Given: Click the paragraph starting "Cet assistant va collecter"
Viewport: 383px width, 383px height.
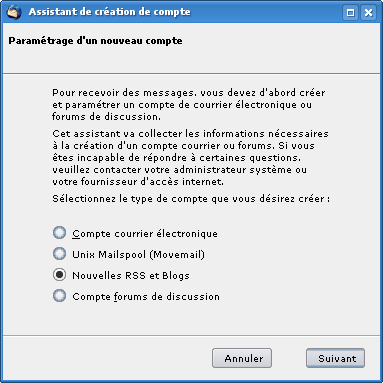Looking at the screenshot, I should point(190,158).
